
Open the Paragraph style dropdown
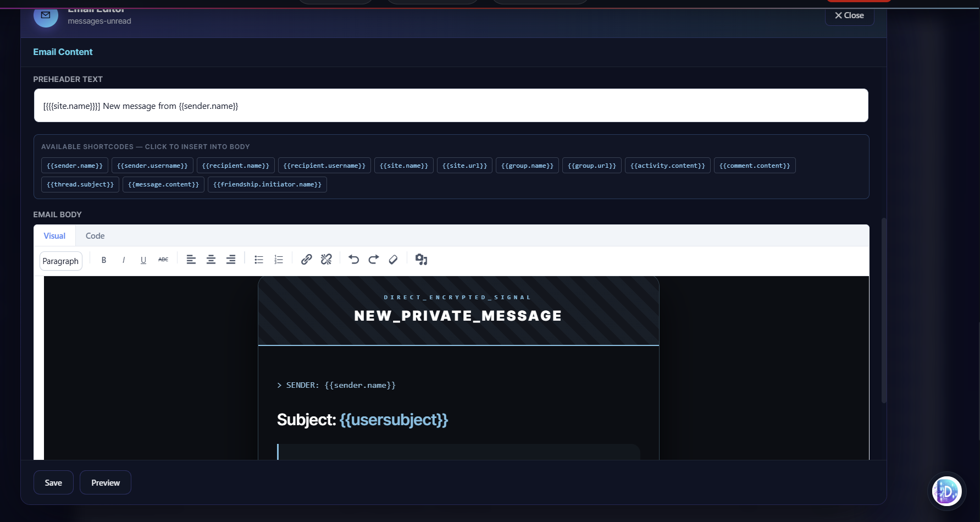pyautogui.click(x=60, y=261)
